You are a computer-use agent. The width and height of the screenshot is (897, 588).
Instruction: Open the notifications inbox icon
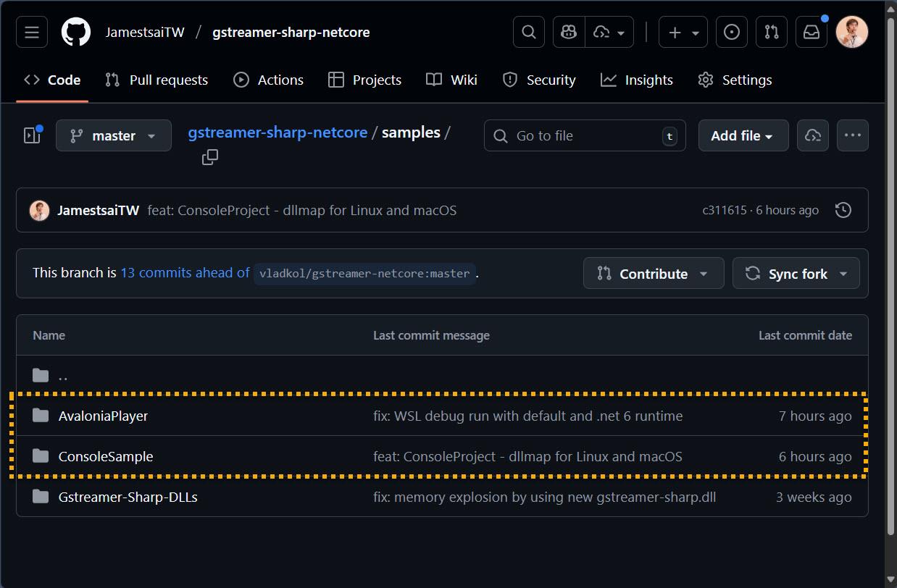pos(812,33)
